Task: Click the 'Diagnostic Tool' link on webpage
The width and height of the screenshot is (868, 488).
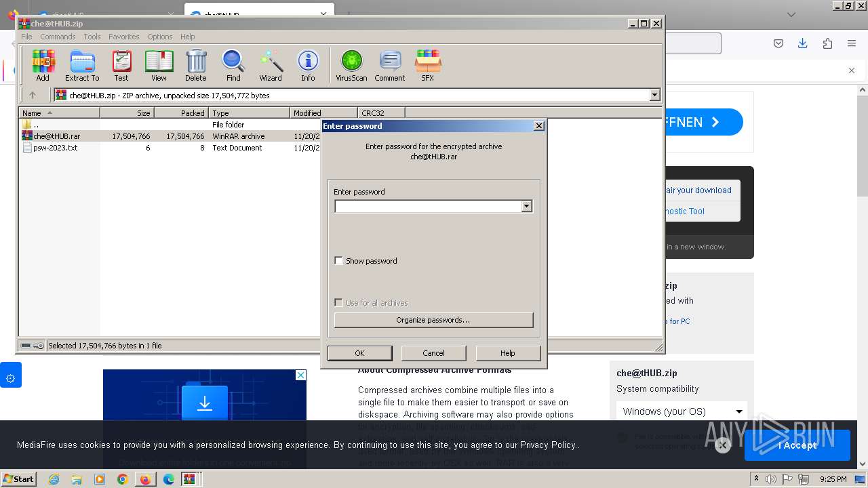Action: (684, 211)
